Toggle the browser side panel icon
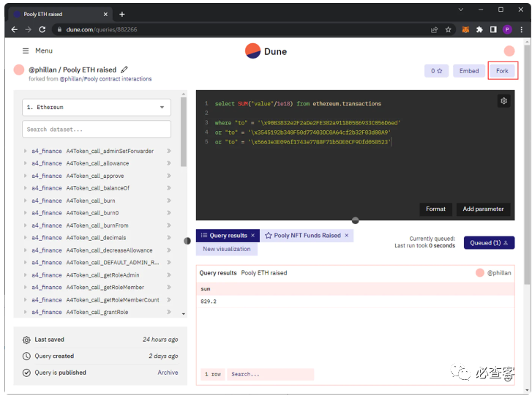532x396 pixels. (x=493, y=29)
